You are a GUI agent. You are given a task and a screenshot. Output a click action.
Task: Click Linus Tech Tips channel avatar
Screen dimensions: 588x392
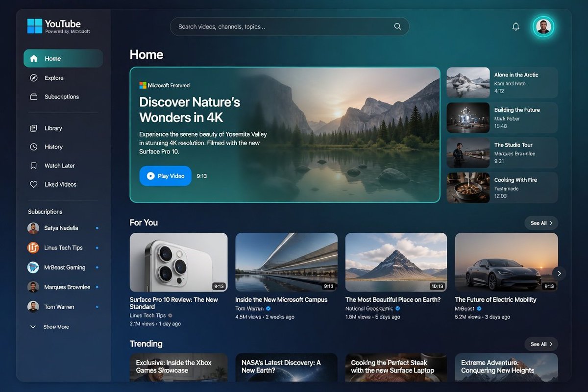point(33,248)
